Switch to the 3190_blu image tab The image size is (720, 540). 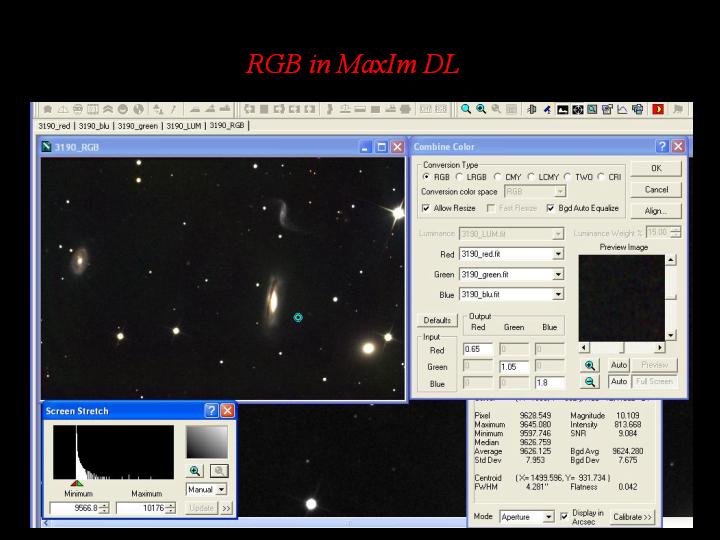[94, 126]
